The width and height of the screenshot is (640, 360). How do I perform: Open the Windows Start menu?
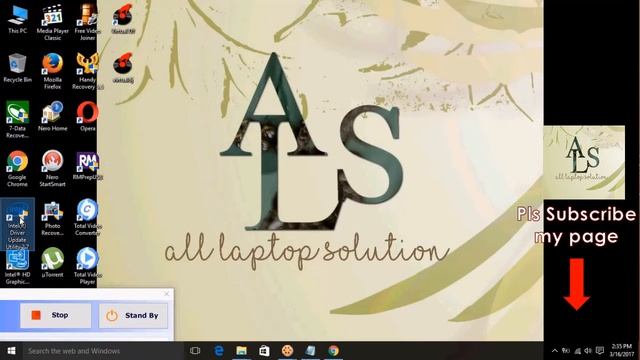[11, 351]
